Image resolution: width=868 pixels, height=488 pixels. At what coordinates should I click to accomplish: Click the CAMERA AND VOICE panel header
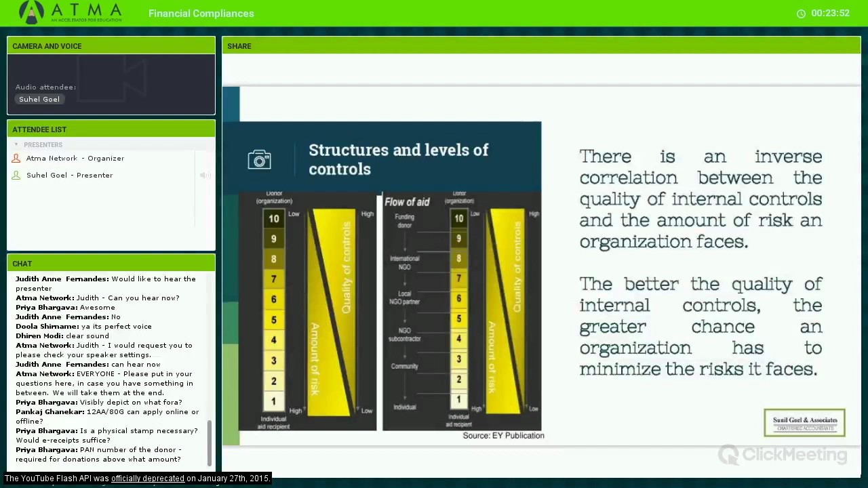click(111, 46)
